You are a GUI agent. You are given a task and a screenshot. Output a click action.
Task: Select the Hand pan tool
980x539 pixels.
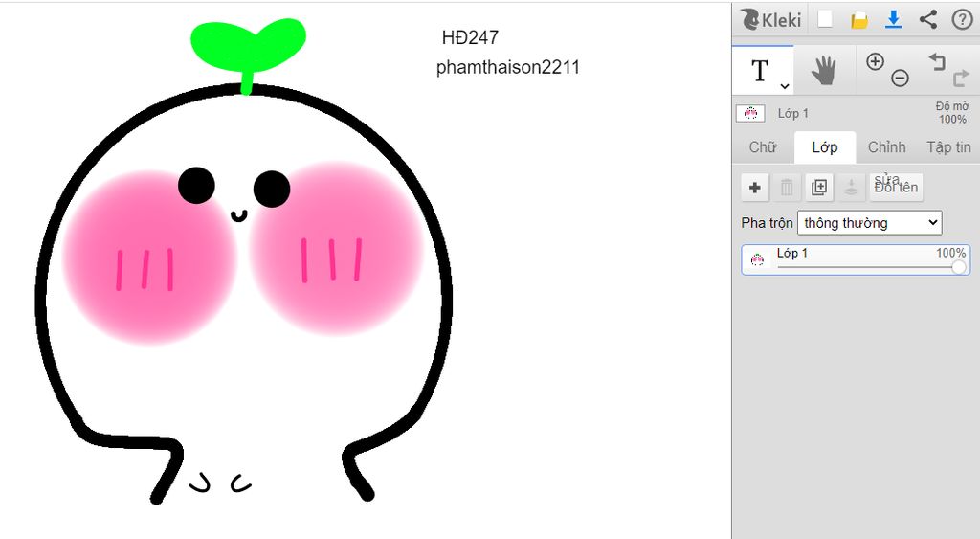[824, 70]
